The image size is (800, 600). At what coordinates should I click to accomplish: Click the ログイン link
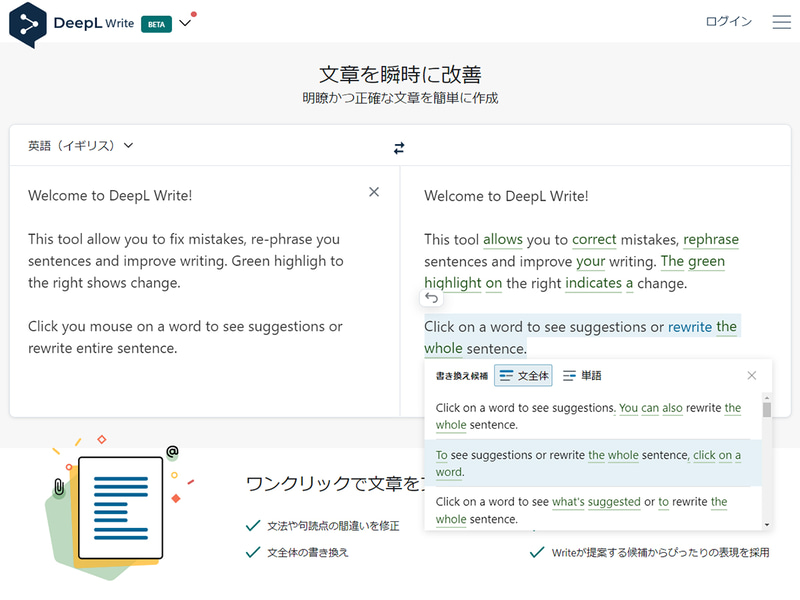point(729,21)
